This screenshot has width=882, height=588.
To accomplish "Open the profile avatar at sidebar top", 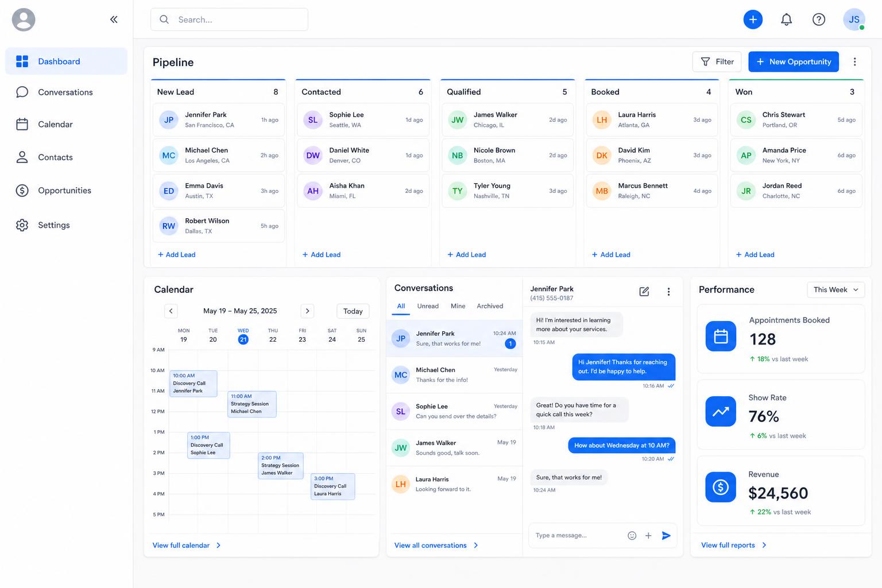I will point(24,20).
